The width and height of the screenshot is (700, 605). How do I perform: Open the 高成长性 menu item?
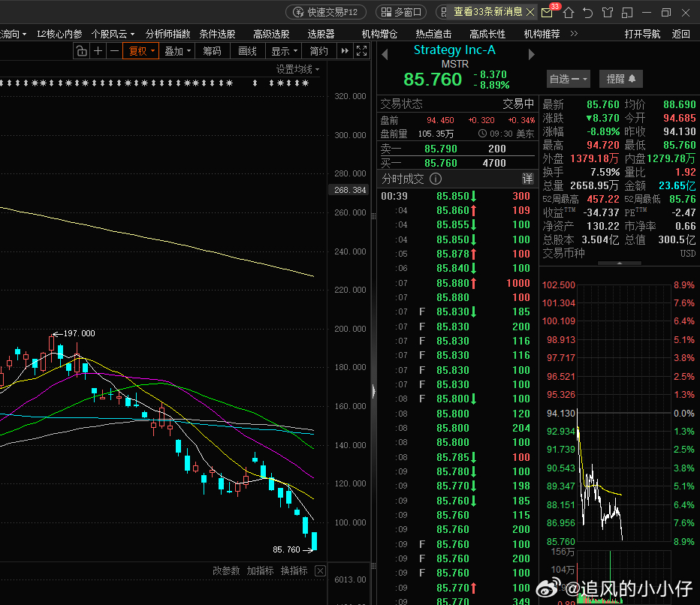coord(487,34)
